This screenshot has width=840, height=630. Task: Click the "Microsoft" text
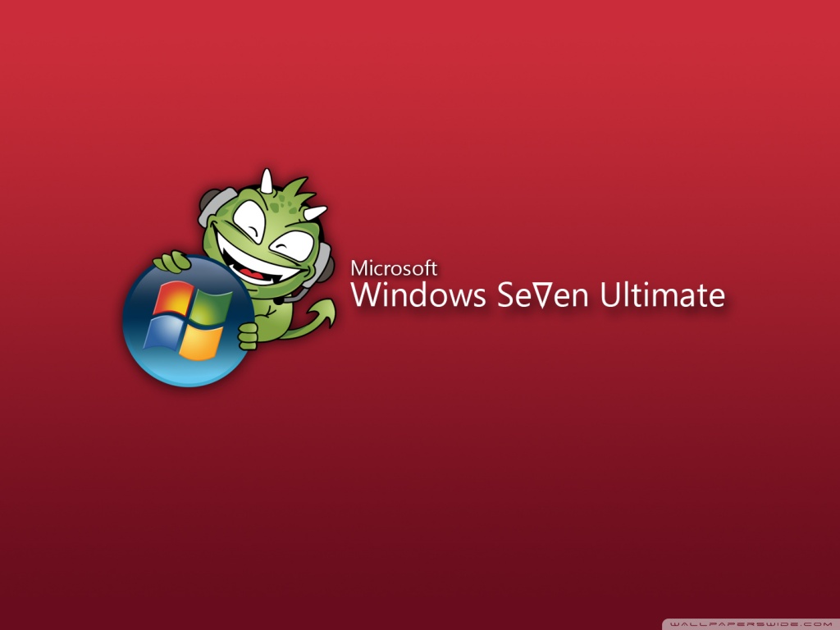(x=394, y=268)
